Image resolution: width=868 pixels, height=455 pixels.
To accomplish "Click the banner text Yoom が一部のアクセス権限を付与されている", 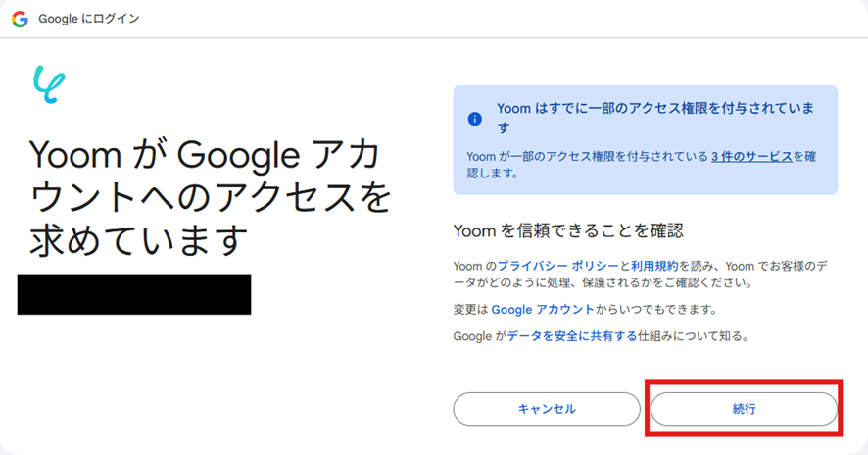I will [587, 156].
